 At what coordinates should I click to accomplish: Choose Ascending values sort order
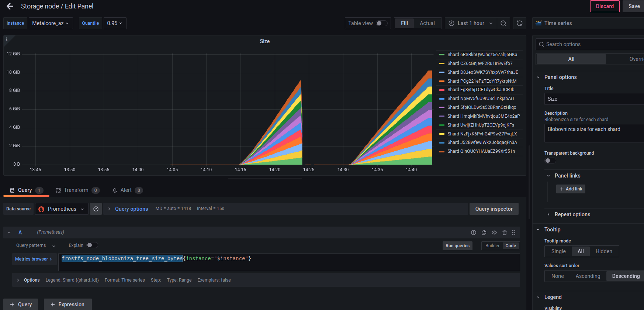(x=588, y=276)
